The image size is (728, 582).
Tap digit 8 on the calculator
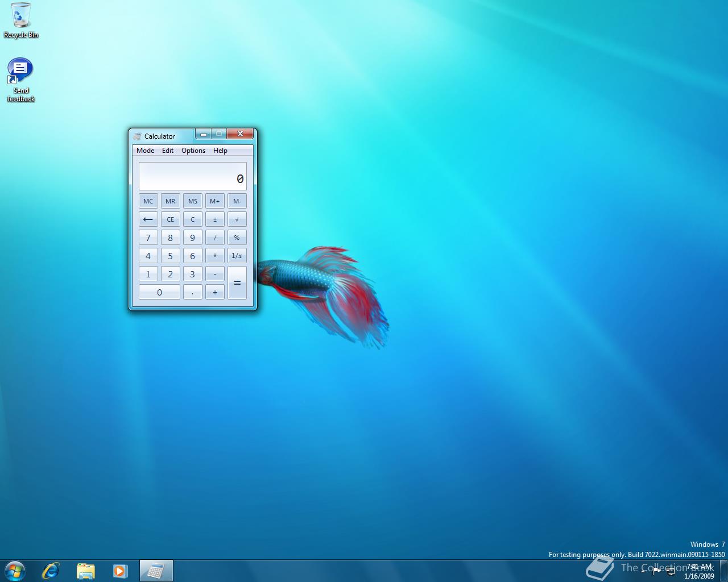[171, 238]
